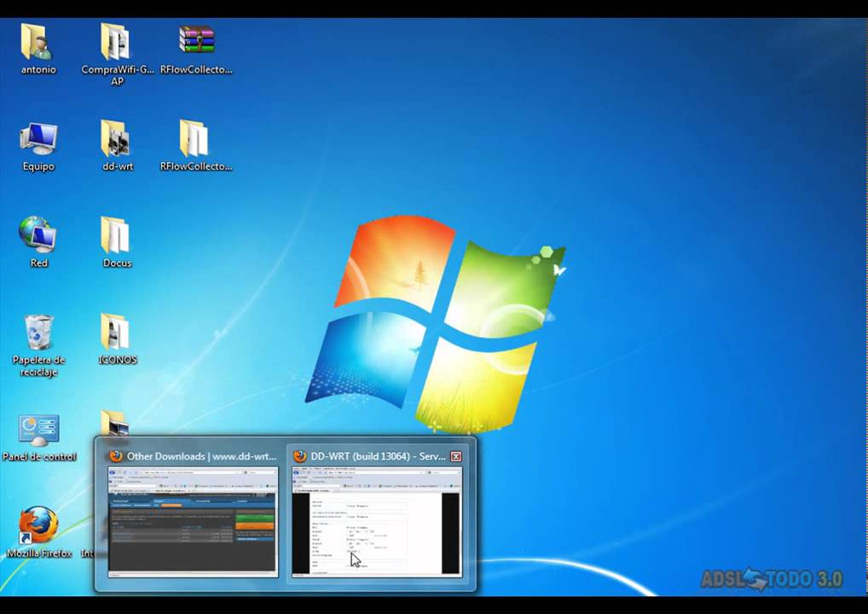Click the 'Other Downloads | www.dd-wrt...' preview title
This screenshot has width=868, height=614.
click(x=201, y=456)
